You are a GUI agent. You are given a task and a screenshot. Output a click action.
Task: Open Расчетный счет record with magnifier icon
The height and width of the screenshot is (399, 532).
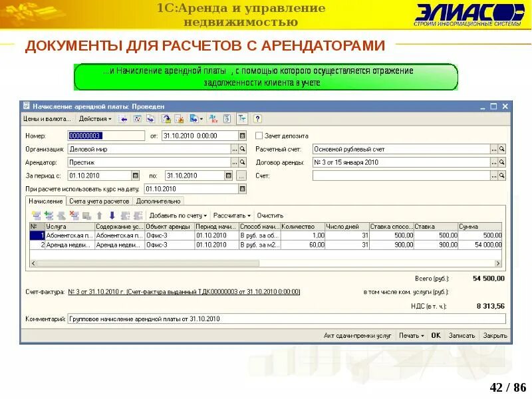(502, 149)
